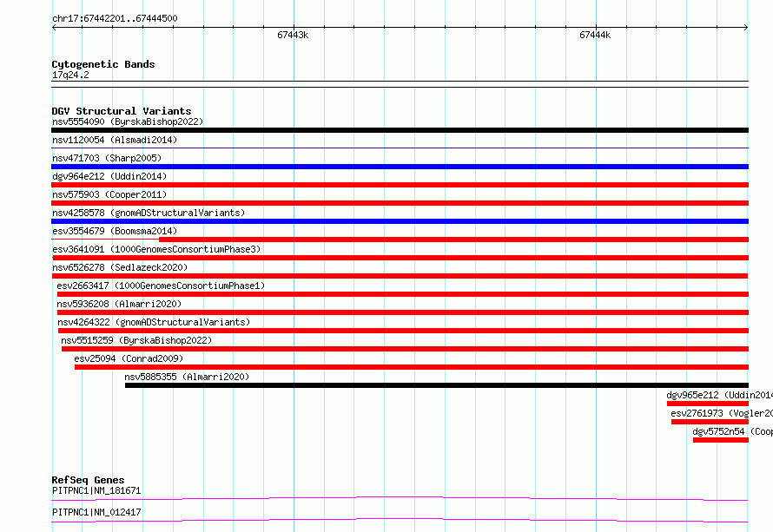
Task: Click the black nsv5885355 variant bar
Action: (437, 385)
